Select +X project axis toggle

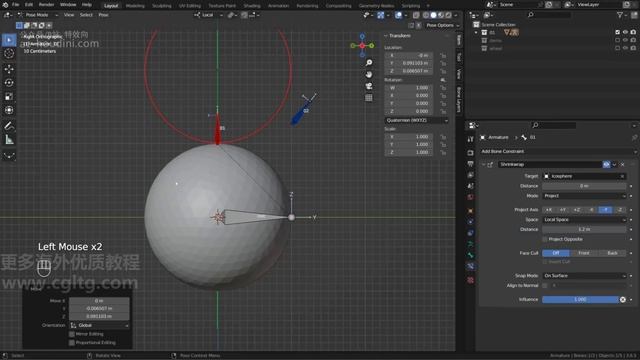click(x=549, y=210)
